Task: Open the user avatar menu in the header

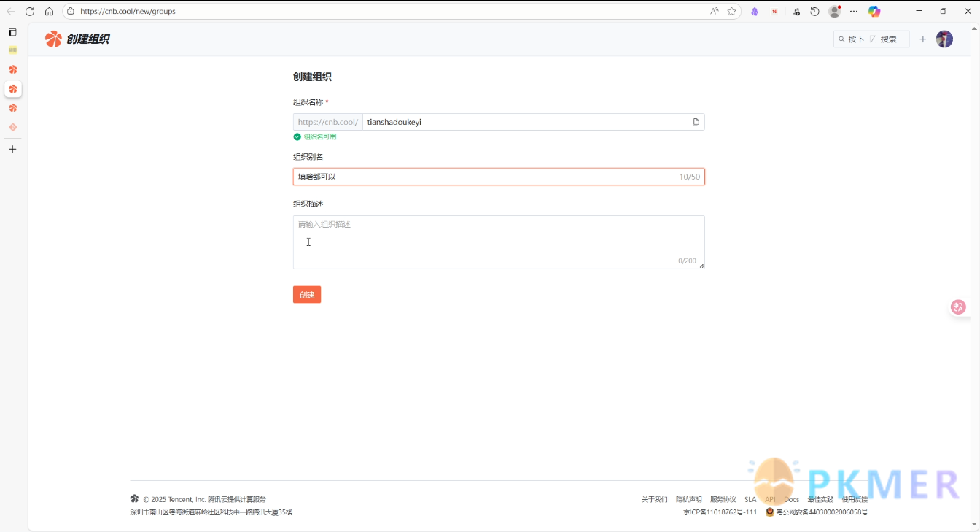Action: pyautogui.click(x=944, y=39)
